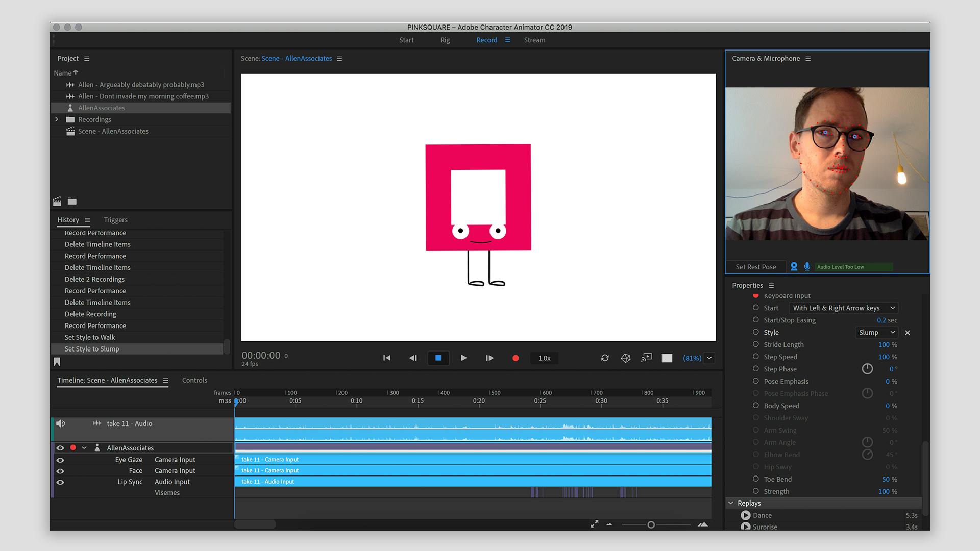Expand the Recordings folder in Project

click(x=57, y=119)
